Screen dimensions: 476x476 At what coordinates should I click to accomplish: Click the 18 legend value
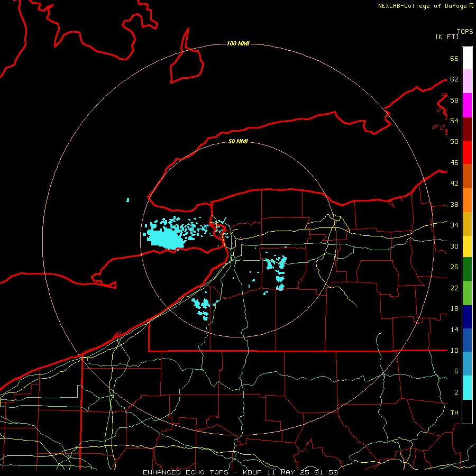coord(454,309)
